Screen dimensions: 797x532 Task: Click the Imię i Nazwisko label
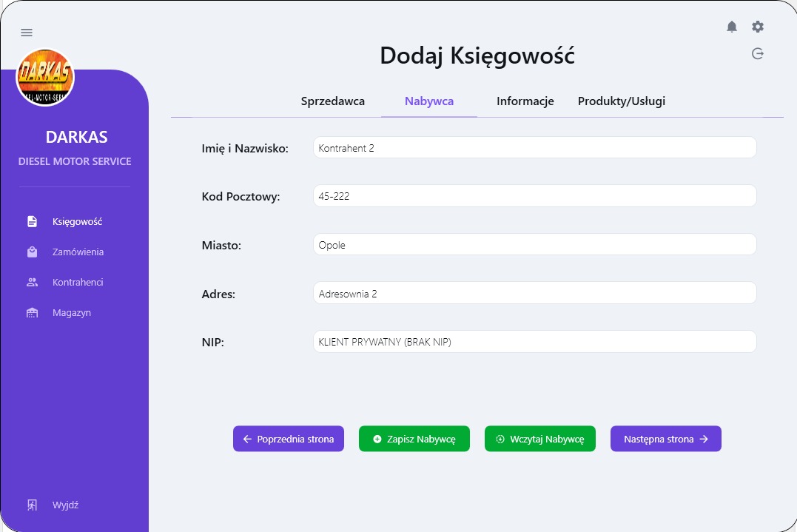pyautogui.click(x=245, y=149)
